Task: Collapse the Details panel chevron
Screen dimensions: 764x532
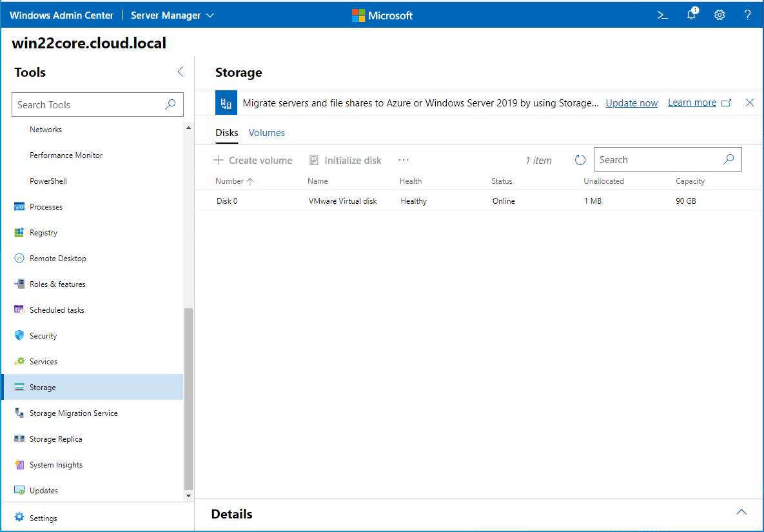Action: (x=741, y=511)
